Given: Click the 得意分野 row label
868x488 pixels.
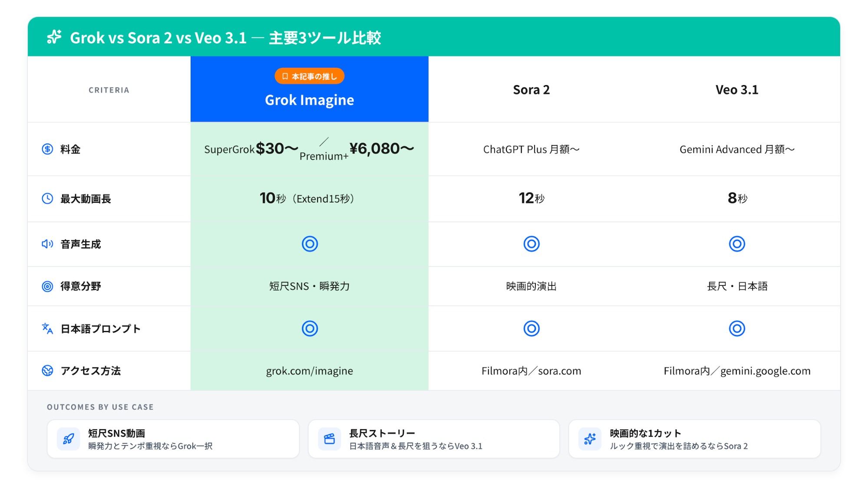Looking at the screenshot, I should [80, 286].
